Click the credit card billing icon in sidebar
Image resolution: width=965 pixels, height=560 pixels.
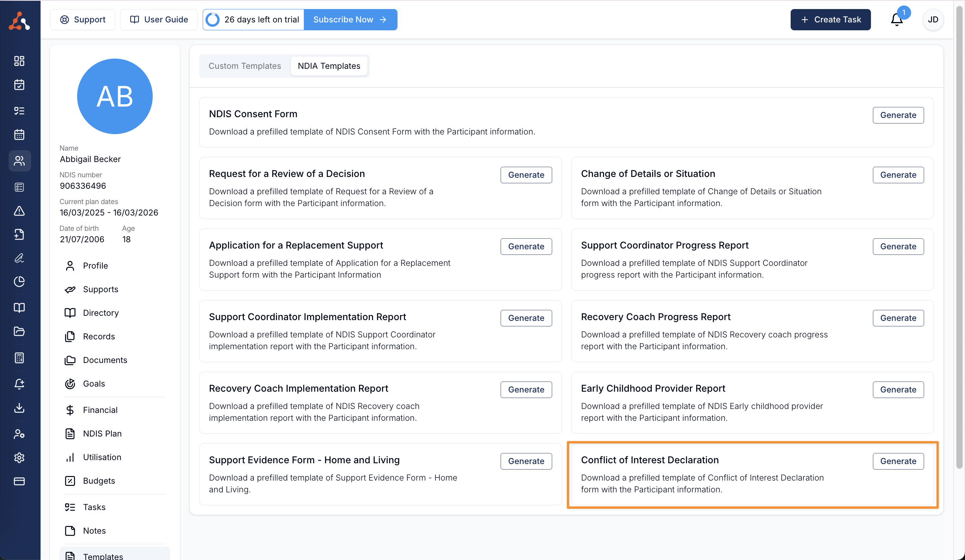(19, 481)
